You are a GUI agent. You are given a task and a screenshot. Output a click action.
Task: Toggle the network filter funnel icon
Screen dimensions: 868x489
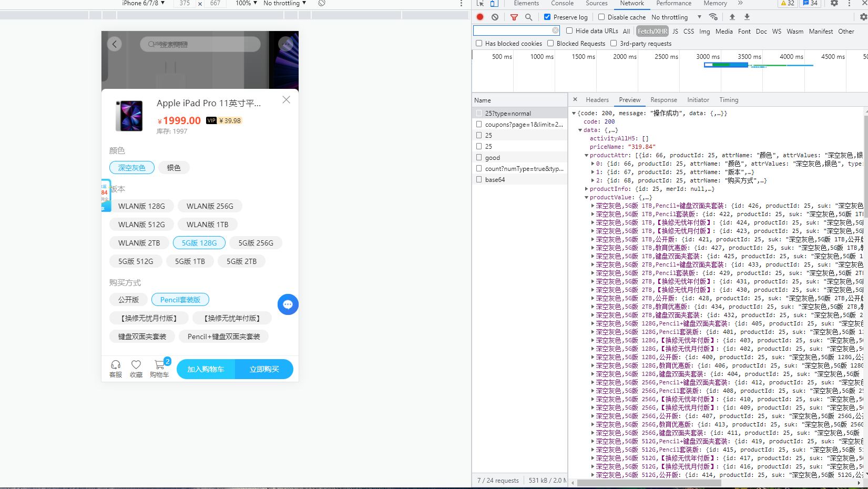coord(514,17)
